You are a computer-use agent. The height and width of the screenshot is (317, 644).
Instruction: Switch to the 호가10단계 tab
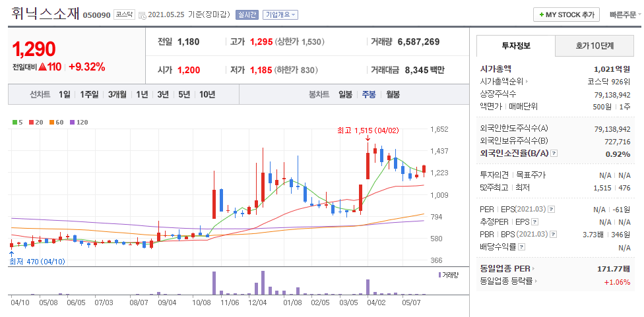pyautogui.click(x=595, y=46)
